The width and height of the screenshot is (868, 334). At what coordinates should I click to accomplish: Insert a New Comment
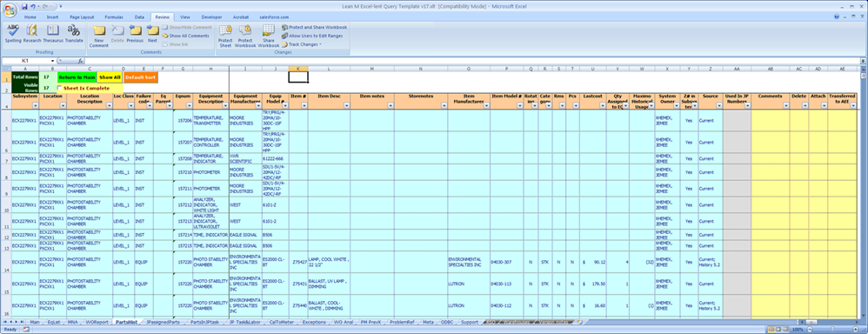(98, 36)
